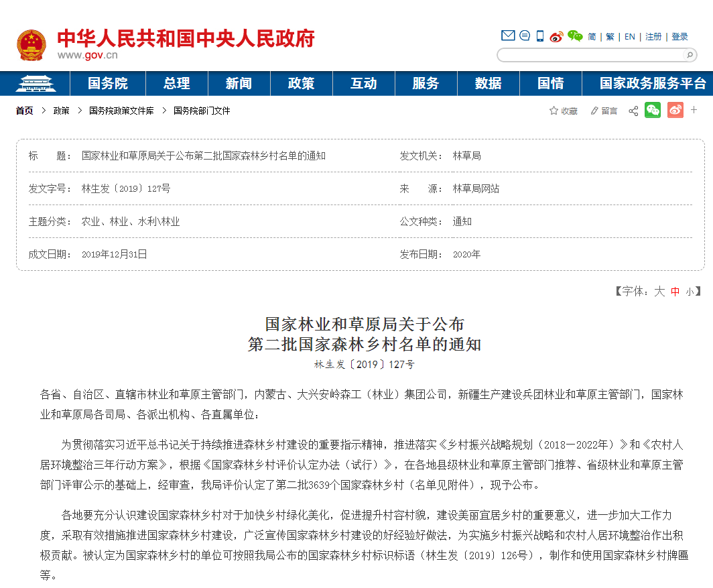The height and width of the screenshot is (588, 713).
Task: Open the 总理 menu
Action: pyautogui.click(x=177, y=83)
